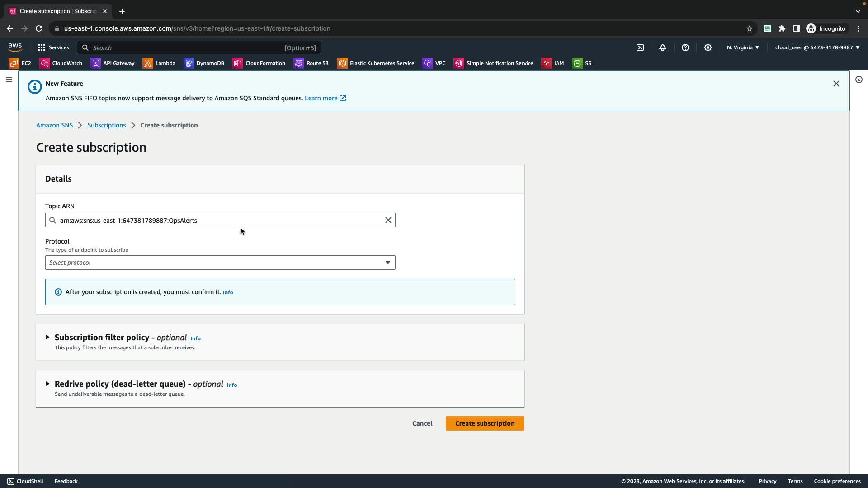Click the Cancel button

[x=422, y=423]
